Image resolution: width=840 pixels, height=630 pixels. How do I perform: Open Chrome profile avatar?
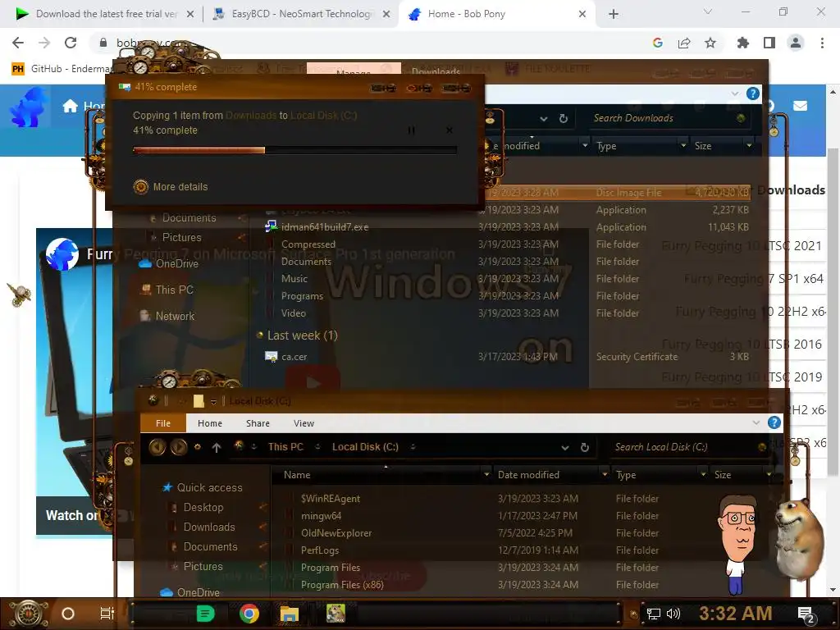tap(796, 43)
